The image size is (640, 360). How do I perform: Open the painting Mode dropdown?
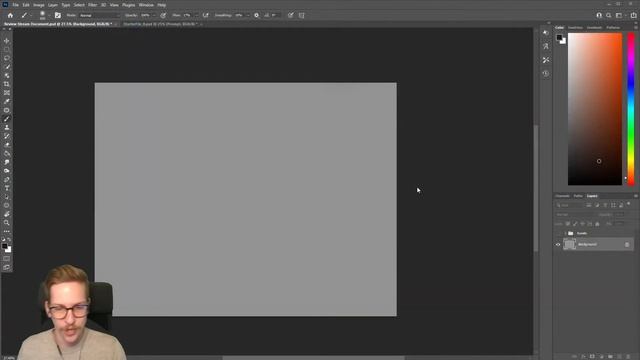tap(100, 16)
